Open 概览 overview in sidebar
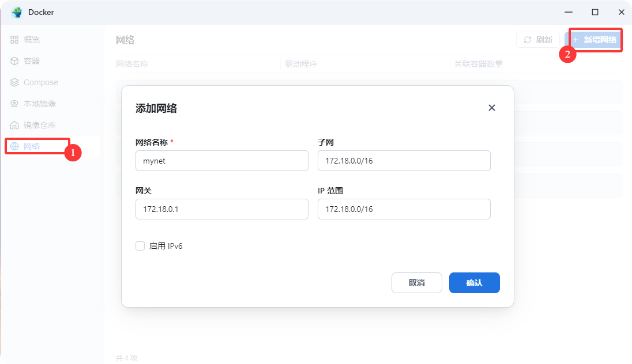Screen dimensions: 632x364 (32, 40)
